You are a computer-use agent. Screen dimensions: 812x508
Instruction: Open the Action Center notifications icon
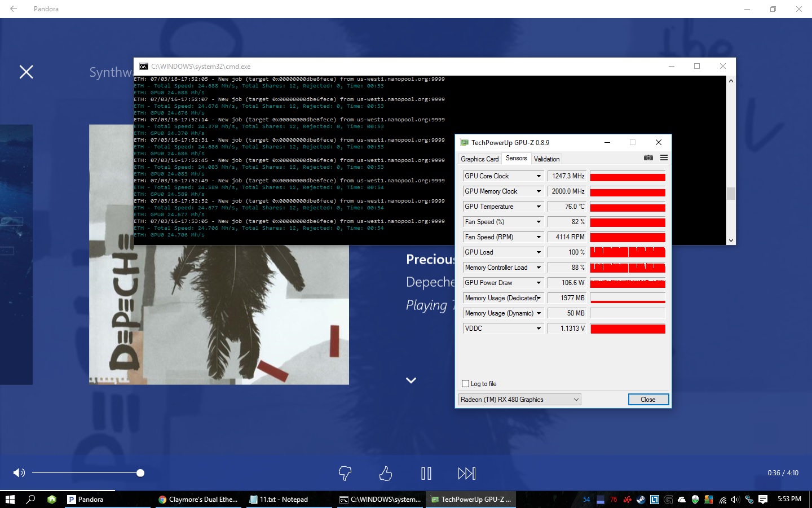(x=763, y=500)
